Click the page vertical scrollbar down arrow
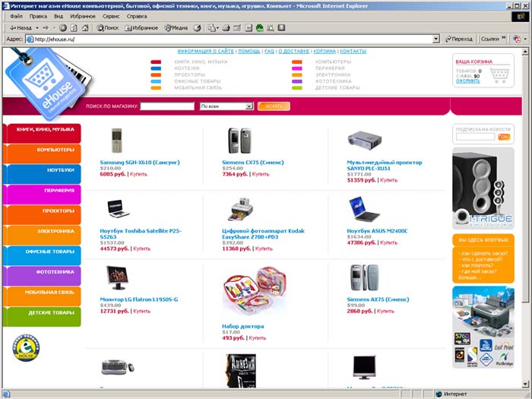532x399 pixels. [x=525, y=384]
